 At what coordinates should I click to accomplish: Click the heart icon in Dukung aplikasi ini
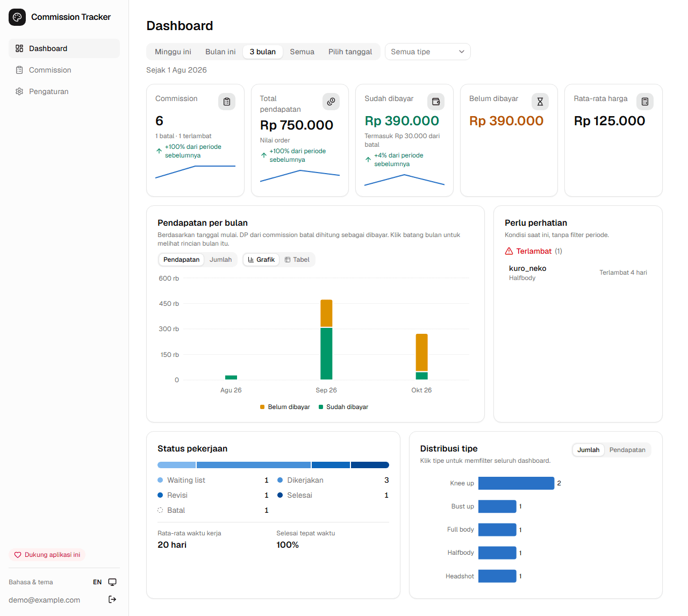coord(18,555)
